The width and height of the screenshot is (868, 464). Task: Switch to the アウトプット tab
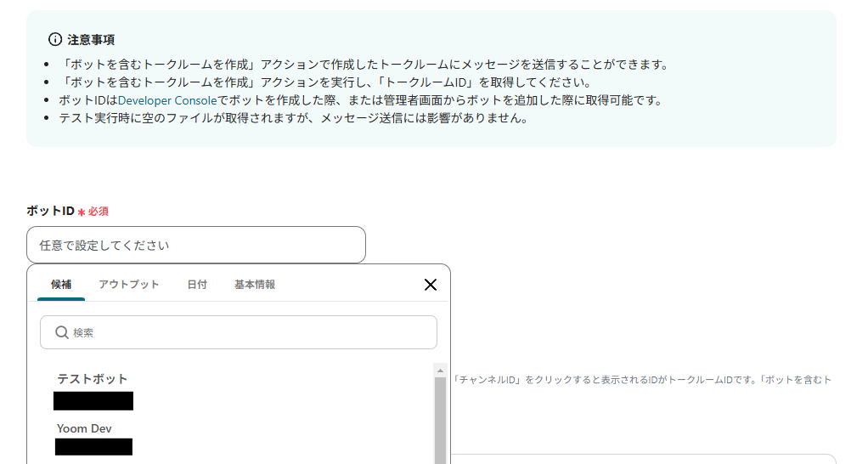coord(129,285)
